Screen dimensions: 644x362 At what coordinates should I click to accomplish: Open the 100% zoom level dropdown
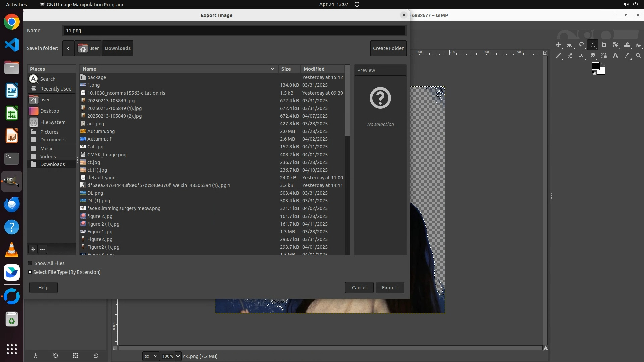[178, 356]
